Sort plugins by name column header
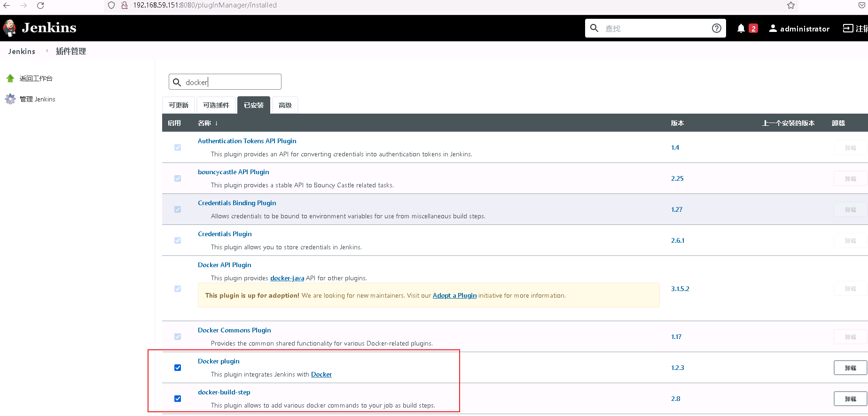The height and width of the screenshot is (416, 868). (x=208, y=123)
